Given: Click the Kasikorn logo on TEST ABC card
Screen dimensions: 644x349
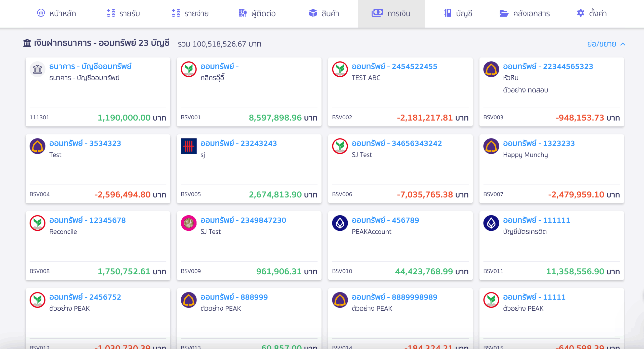Looking at the screenshot, I should [340, 69].
